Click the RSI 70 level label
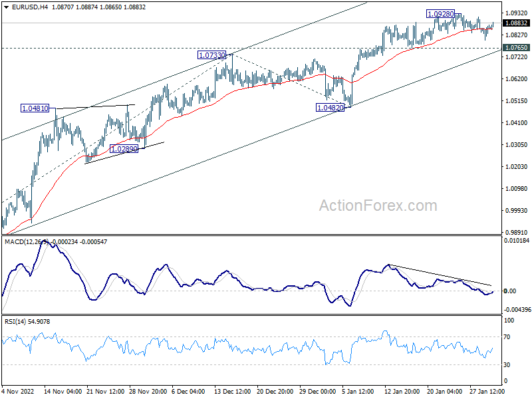Image resolution: width=532 pixels, height=399 pixels. point(507,337)
